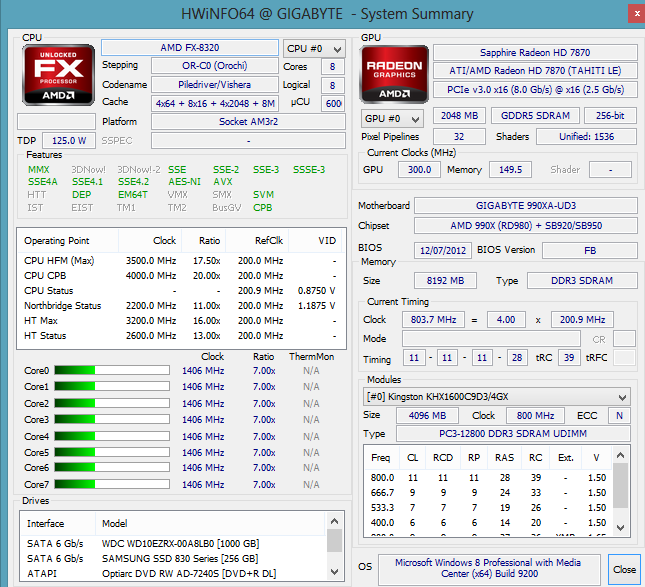Click the Freq column header in module table
This screenshot has width=645, height=587.
[x=384, y=458]
